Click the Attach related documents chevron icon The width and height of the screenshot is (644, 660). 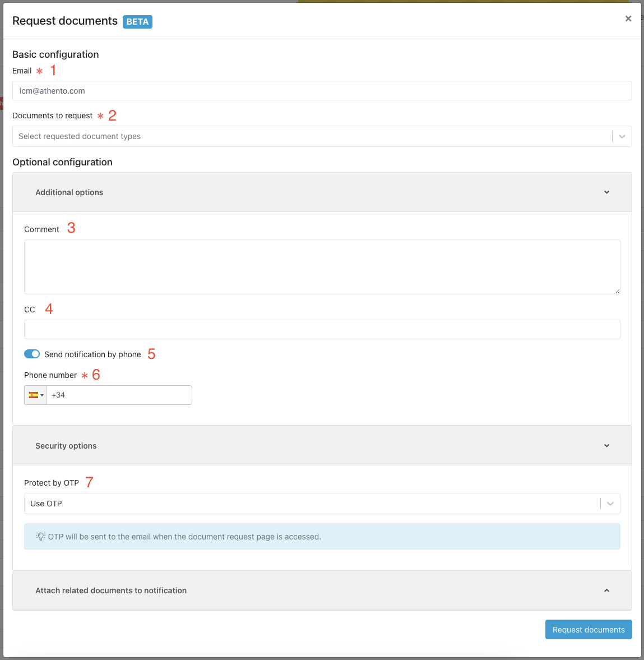point(606,590)
